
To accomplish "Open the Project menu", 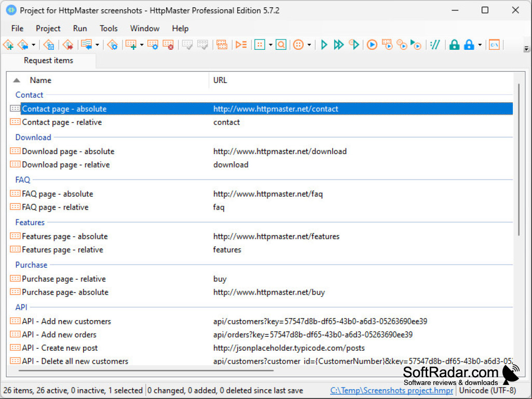I will (48, 29).
